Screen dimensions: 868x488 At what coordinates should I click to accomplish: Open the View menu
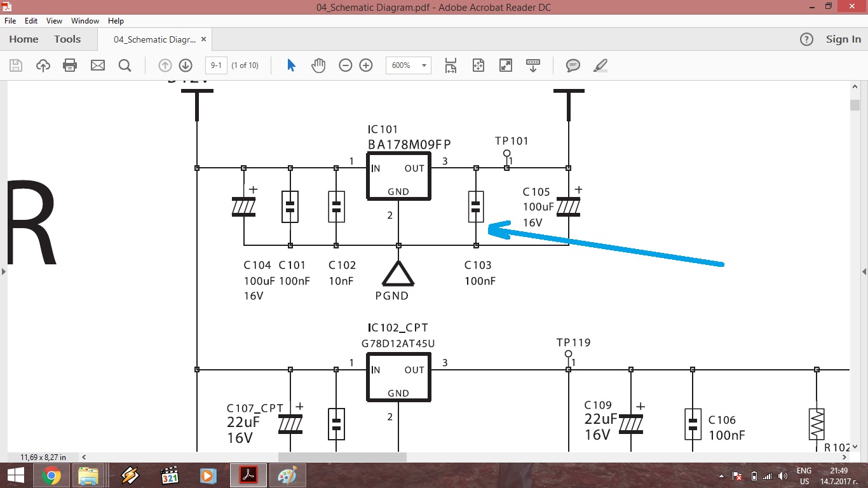54,21
